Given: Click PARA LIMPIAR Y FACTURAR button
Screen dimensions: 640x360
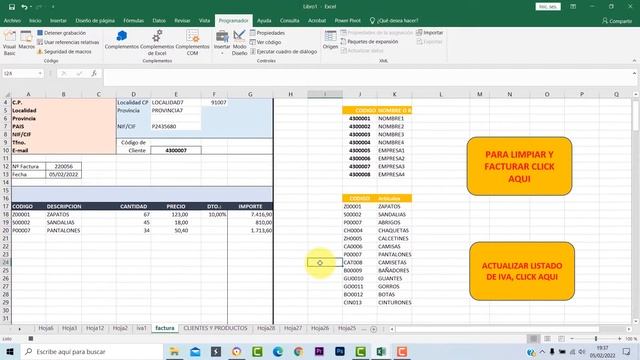Looking at the screenshot, I should pos(519,166).
